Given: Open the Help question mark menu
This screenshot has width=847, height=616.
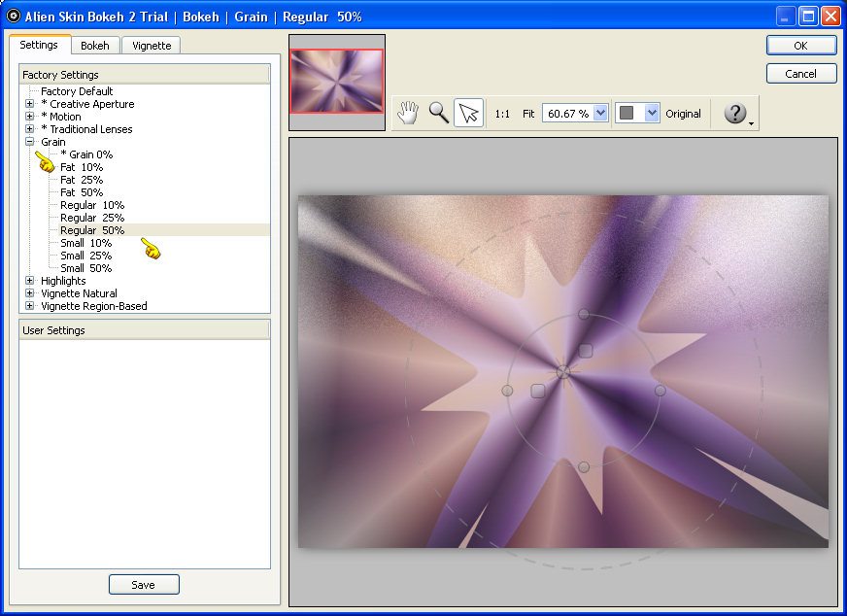Looking at the screenshot, I should coord(736,114).
